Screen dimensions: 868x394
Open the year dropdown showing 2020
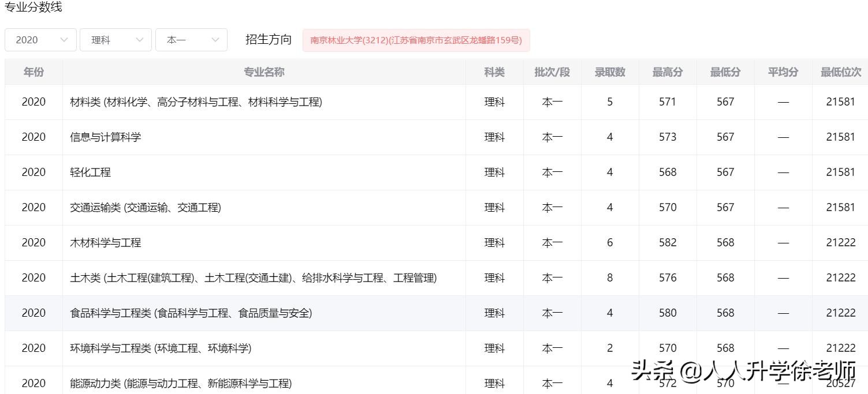(39, 39)
